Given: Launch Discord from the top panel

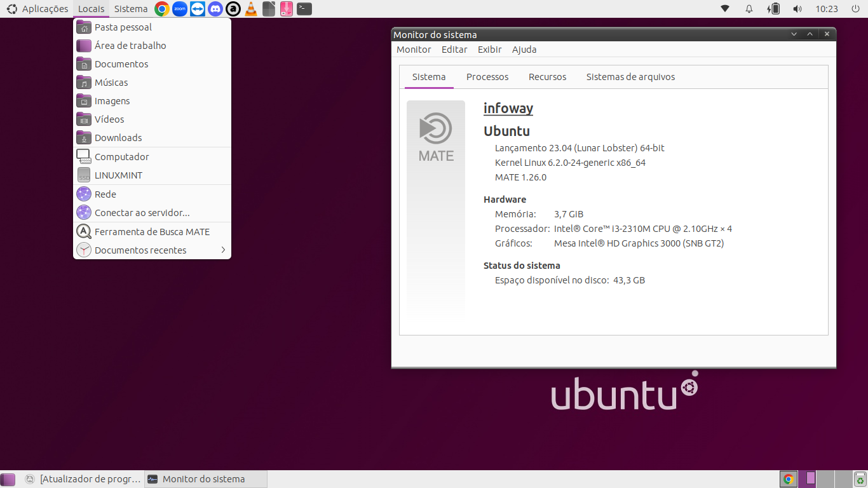Looking at the screenshot, I should pyautogui.click(x=215, y=9).
